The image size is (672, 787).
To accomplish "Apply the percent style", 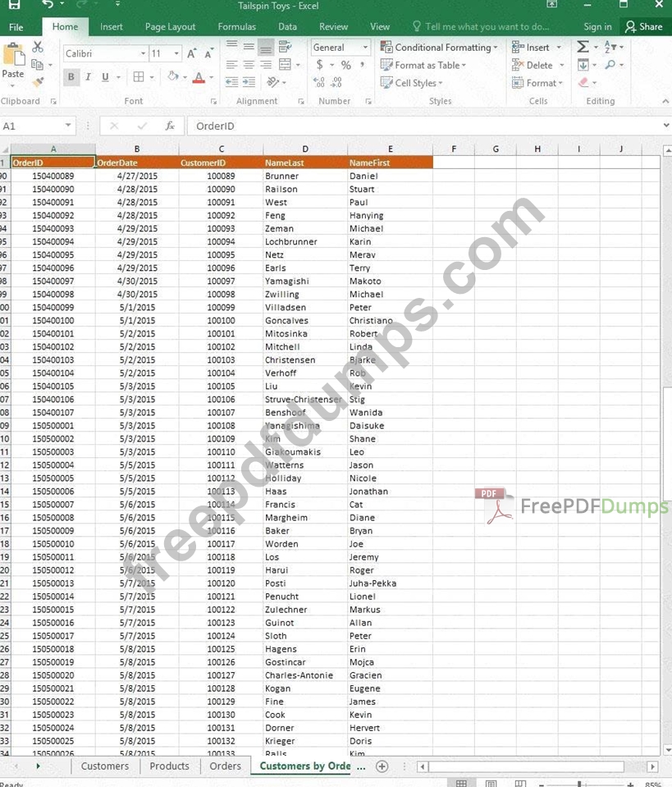I will (x=345, y=65).
